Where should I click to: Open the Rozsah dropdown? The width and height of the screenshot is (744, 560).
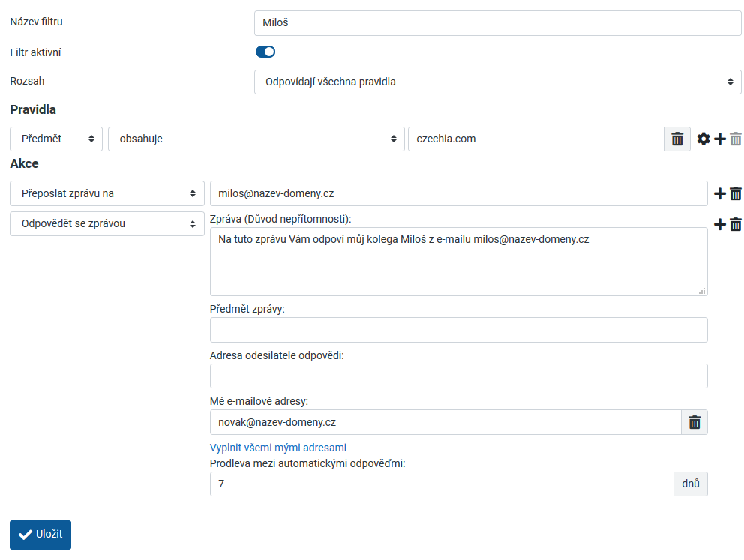point(497,82)
